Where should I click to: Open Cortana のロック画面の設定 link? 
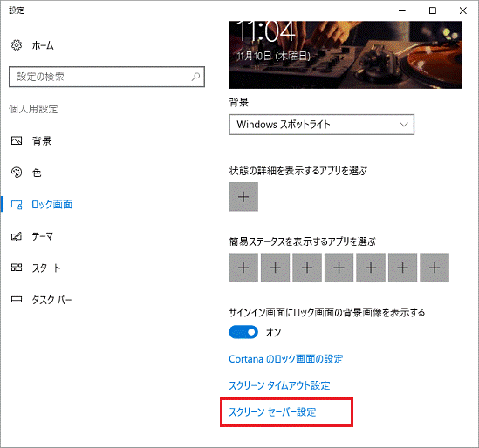(x=286, y=359)
